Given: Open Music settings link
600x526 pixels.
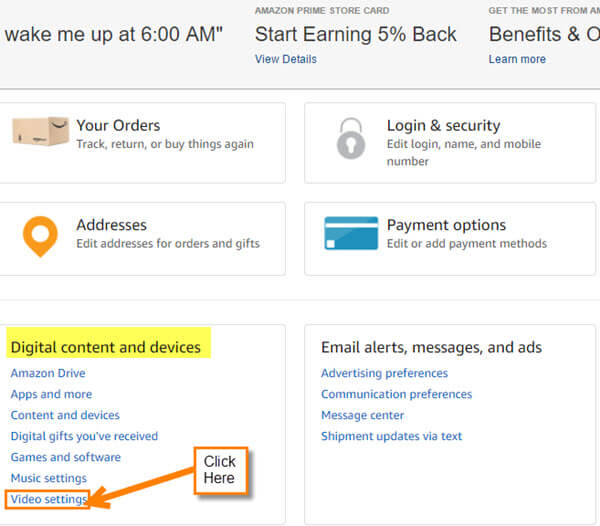Looking at the screenshot, I should click(49, 478).
